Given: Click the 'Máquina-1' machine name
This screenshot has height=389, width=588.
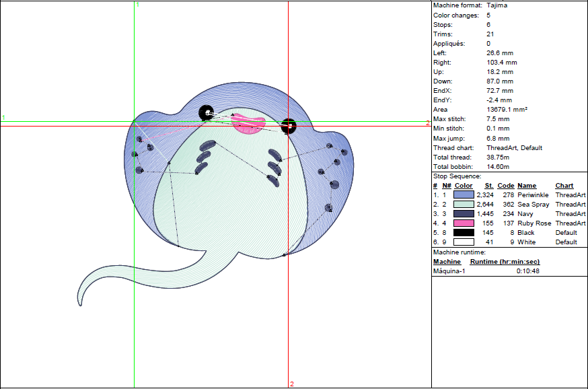Looking at the screenshot, I should point(449,271).
